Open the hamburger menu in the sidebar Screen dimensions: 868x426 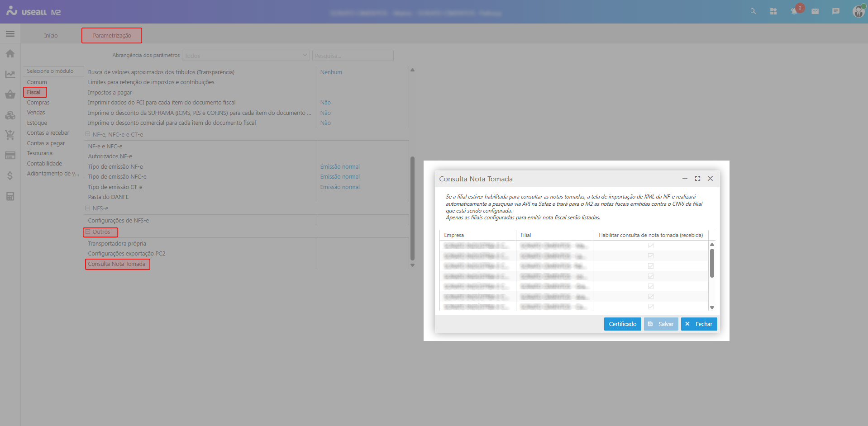10,34
